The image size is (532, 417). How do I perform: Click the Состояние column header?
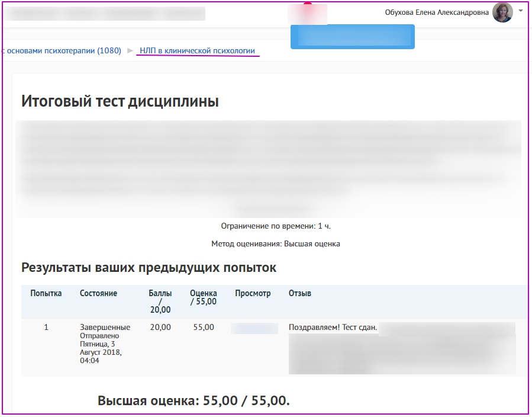coord(98,293)
